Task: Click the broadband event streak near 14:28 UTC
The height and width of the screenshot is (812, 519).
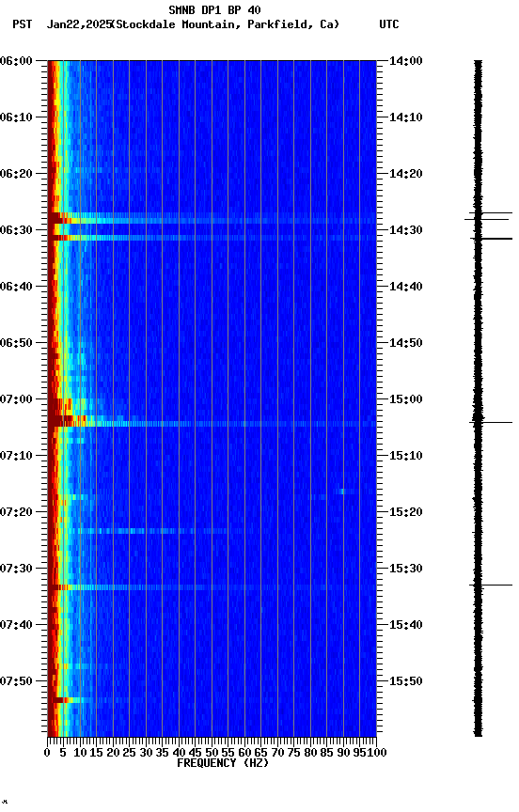Action: [212, 221]
